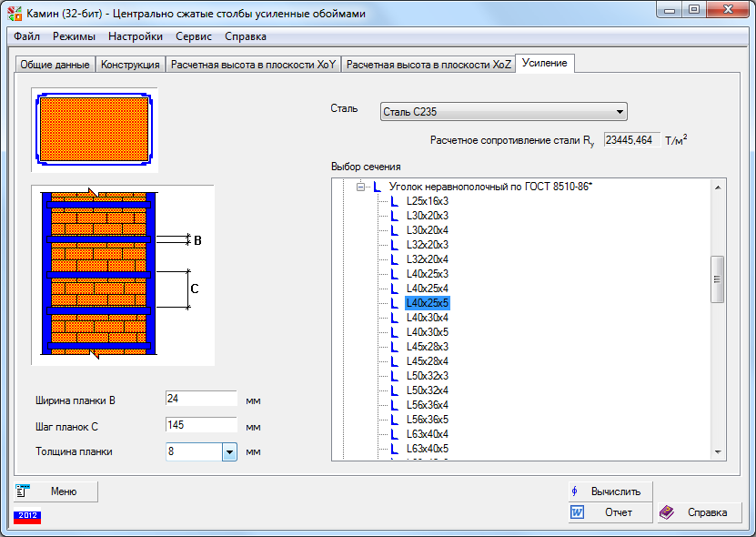
Task: Click angle icon beside L63x40x5
Action: pyautogui.click(x=394, y=449)
